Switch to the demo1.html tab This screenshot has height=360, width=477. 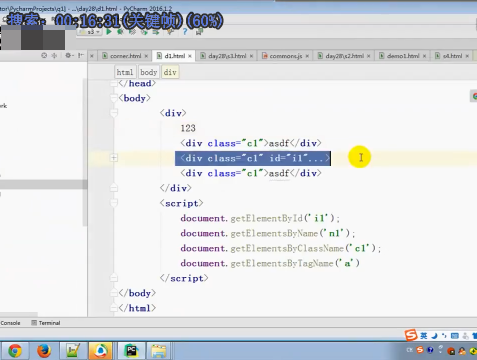click(403, 56)
